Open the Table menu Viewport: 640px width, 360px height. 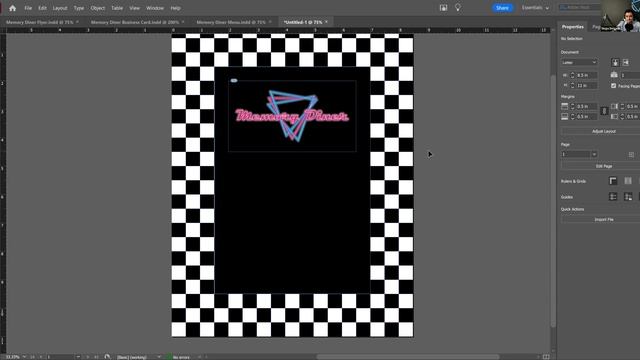pyautogui.click(x=117, y=8)
